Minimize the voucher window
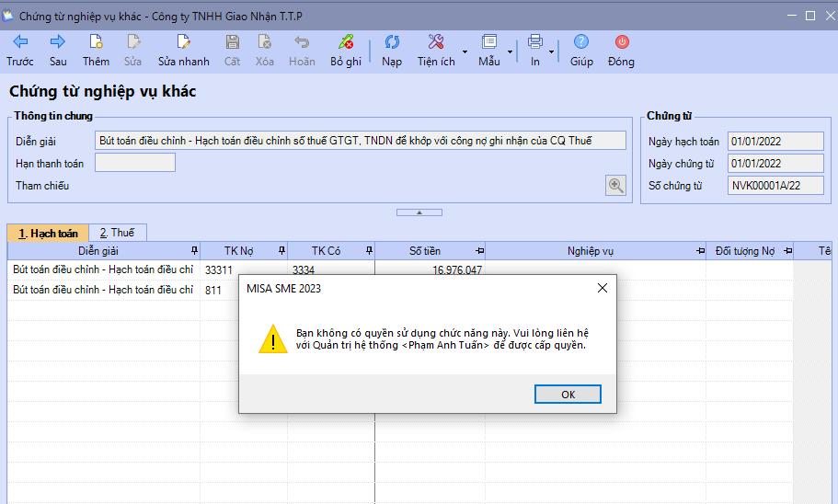This screenshot has width=838, height=504. coord(791,16)
